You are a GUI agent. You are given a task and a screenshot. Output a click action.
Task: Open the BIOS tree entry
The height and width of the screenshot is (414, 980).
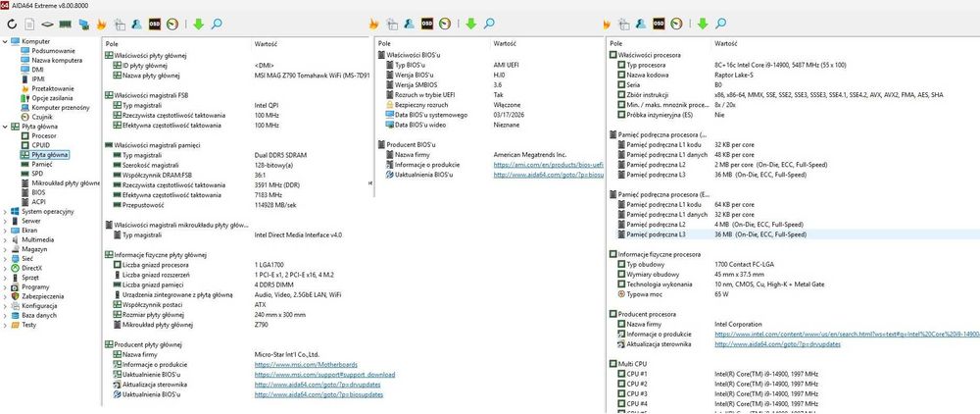click(x=38, y=192)
